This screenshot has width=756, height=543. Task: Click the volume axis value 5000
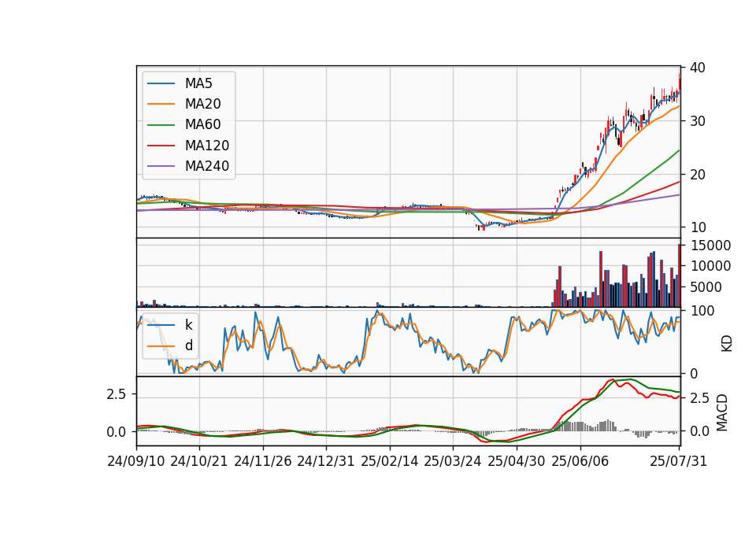[706, 287]
